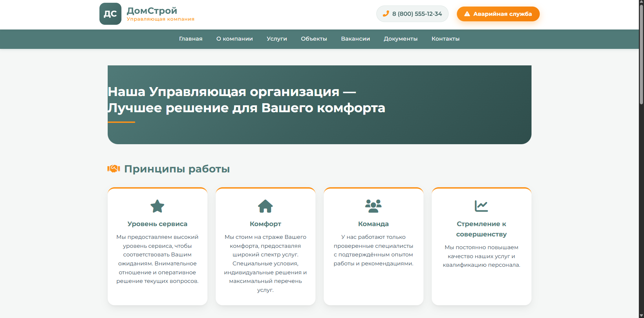
Task: Select the Стремление к совершенству title
Action: pos(481,229)
